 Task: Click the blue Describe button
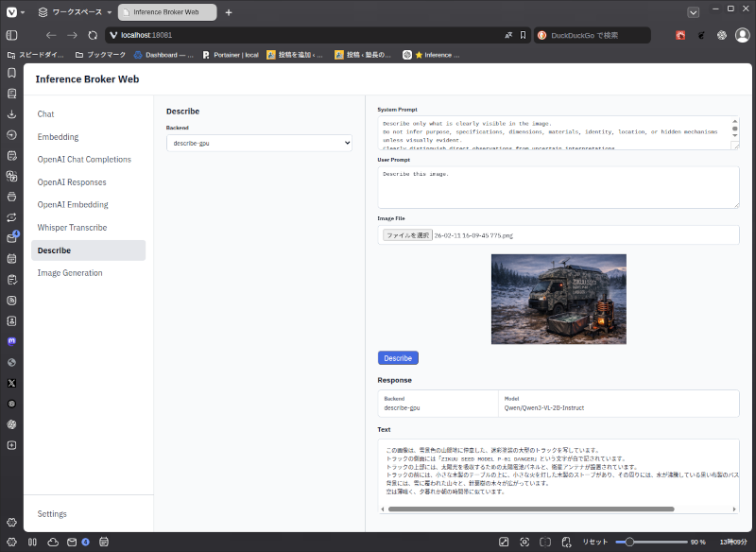pos(398,358)
